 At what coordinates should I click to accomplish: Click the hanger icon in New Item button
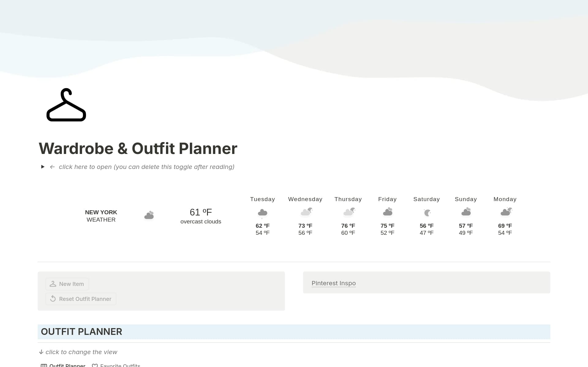pos(53,284)
